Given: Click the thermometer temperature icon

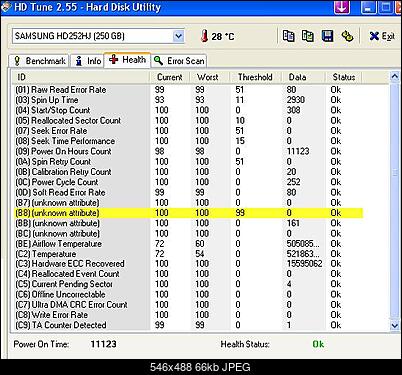Looking at the screenshot, I should pos(204,36).
